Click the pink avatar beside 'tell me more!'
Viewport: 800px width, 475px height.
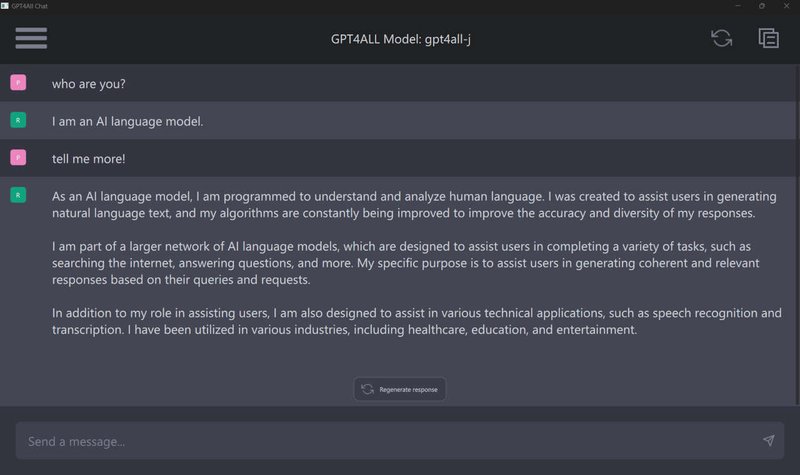click(x=18, y=158)
